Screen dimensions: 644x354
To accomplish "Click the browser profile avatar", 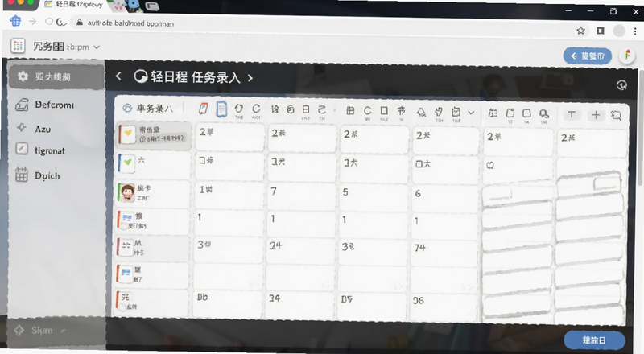I will (619, 31).
